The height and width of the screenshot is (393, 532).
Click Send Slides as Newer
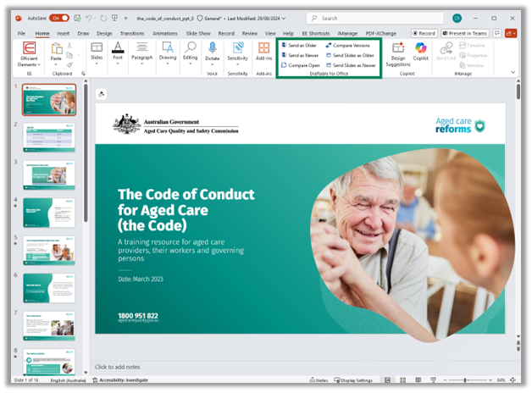tap(351, 65)
